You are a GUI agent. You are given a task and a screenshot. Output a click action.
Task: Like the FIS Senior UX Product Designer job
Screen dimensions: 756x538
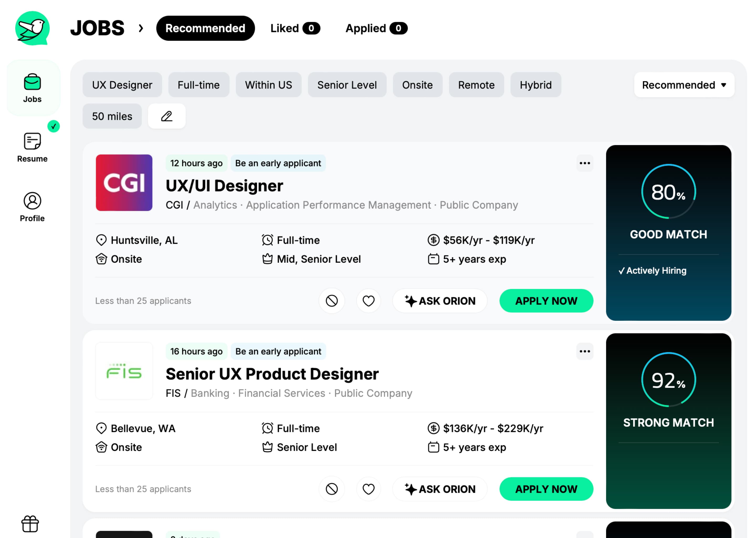tap(368, 489)
